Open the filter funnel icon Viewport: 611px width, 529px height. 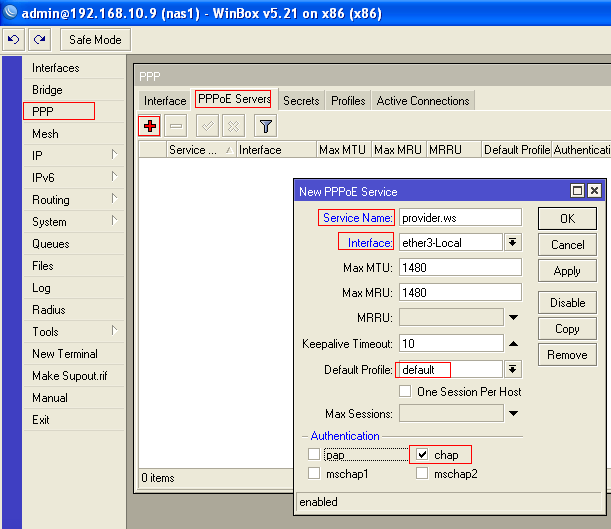point(265,126)
